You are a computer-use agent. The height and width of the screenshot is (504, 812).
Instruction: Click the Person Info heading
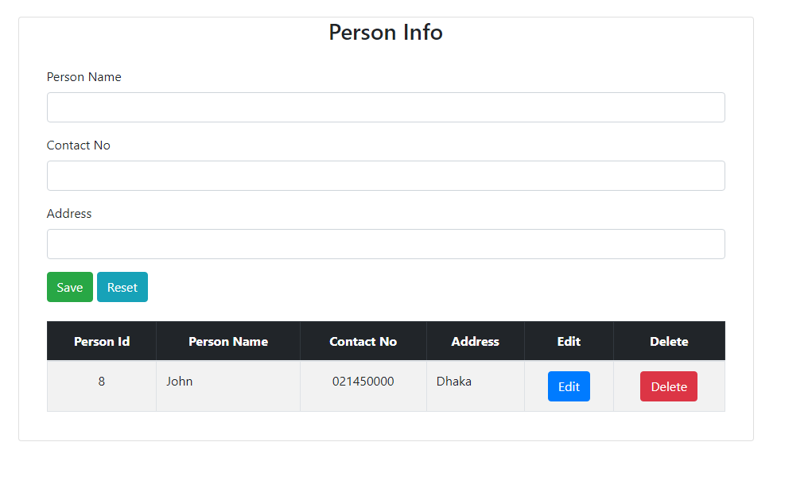(x=386, y=32)
